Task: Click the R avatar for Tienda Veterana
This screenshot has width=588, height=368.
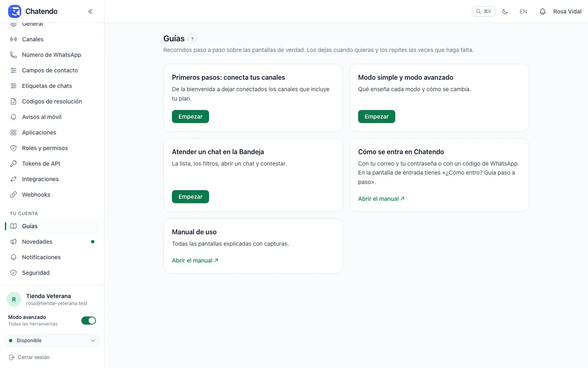Action: click(x=14, y=299)
